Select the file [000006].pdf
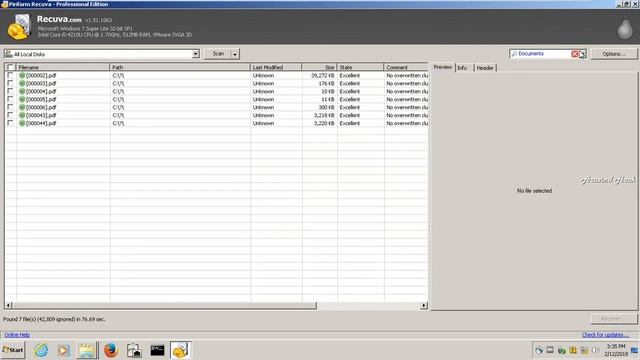640x360 pixels. tap(41, 107)
